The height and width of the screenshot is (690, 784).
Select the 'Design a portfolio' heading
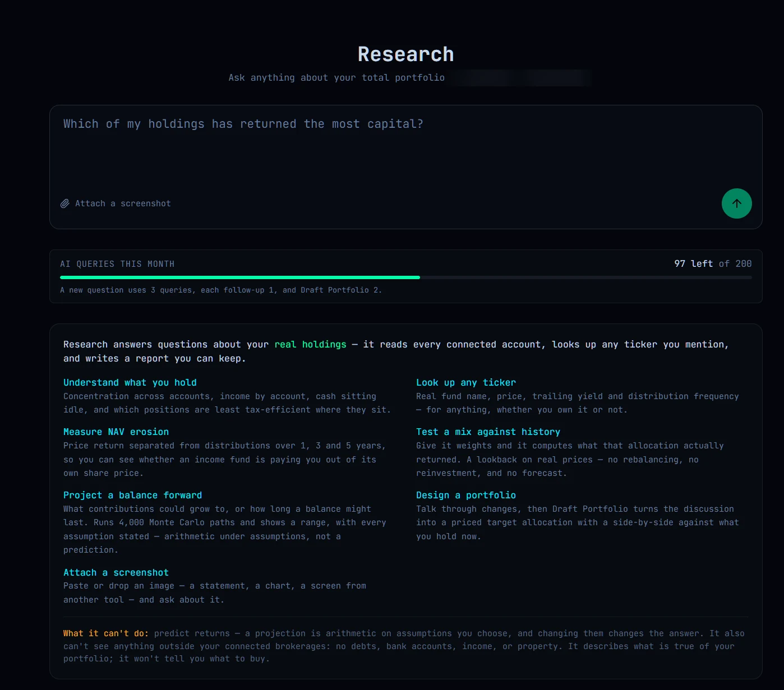[465, 495]
